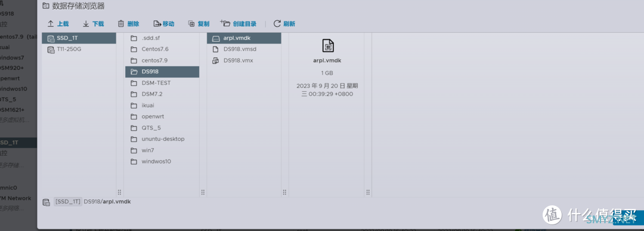Click the DS918.vmx VM config icon
This screenshot has width=644, height=231.
click(x=216, y=61)
